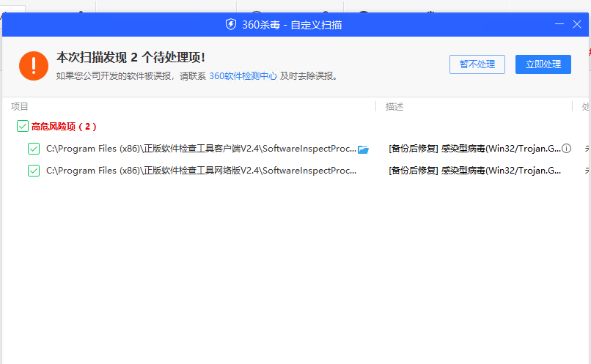591x364 pixels.
Task: Click the 描述 column header
Action: pos(394,106)
